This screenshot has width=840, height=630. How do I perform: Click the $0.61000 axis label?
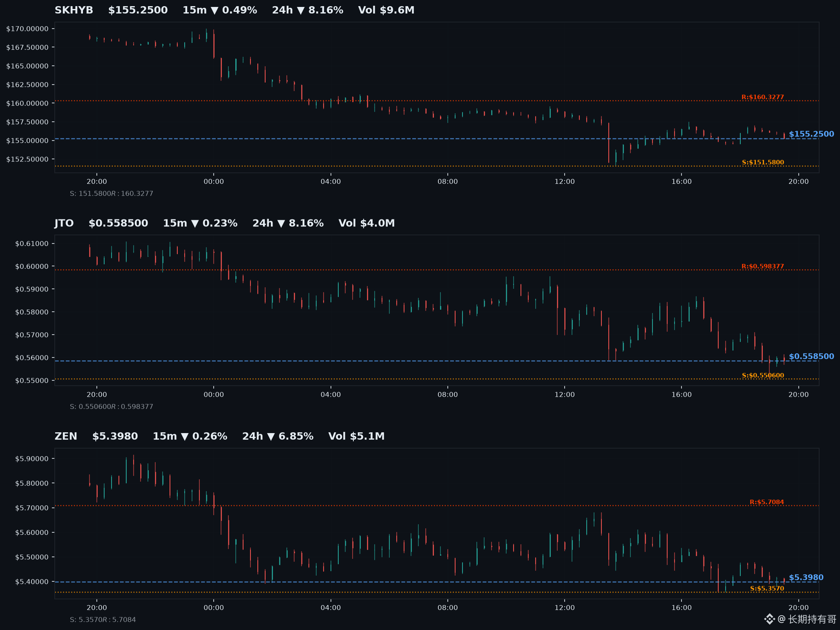(x=32, y=244)
